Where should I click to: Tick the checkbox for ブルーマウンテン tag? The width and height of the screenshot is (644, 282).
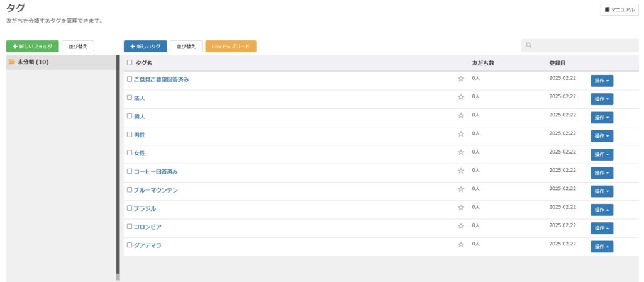130,189
